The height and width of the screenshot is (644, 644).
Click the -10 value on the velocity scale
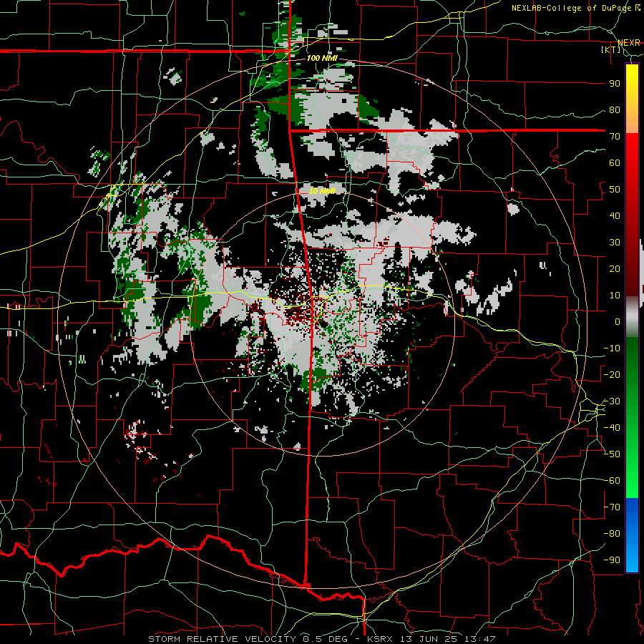point(612,348)
